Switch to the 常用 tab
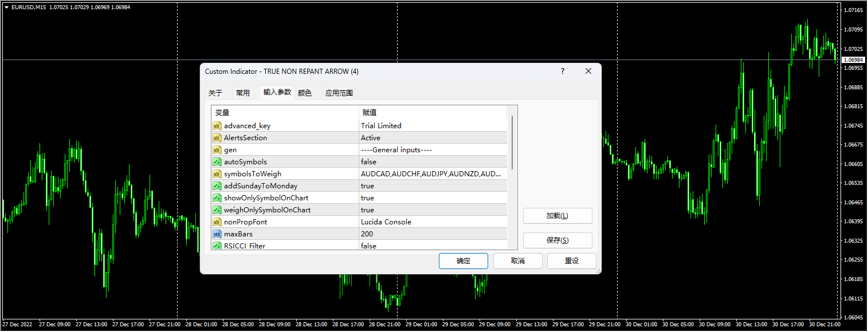Screen dimensions: 868x332 click(x=243, y=93)
